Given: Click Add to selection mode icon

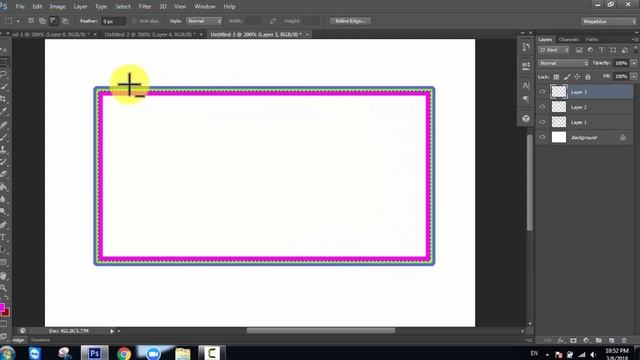Looking at the screenshot, I should click(42, 21).
